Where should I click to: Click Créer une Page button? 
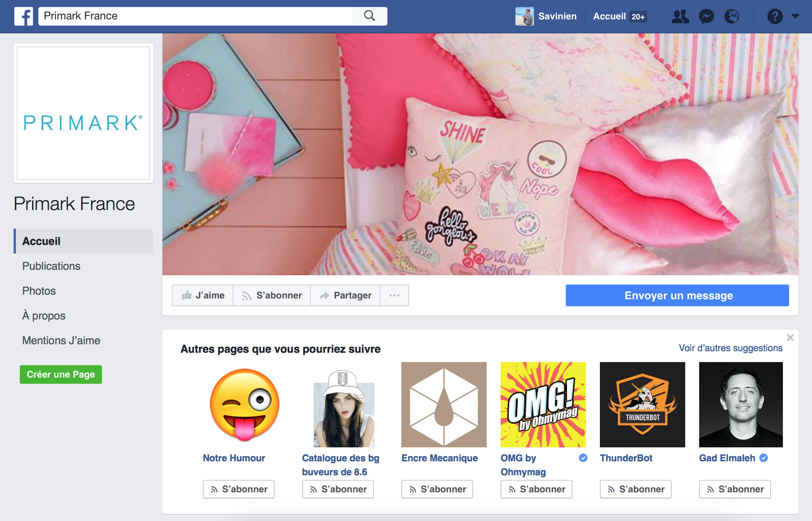coord(61,374)
